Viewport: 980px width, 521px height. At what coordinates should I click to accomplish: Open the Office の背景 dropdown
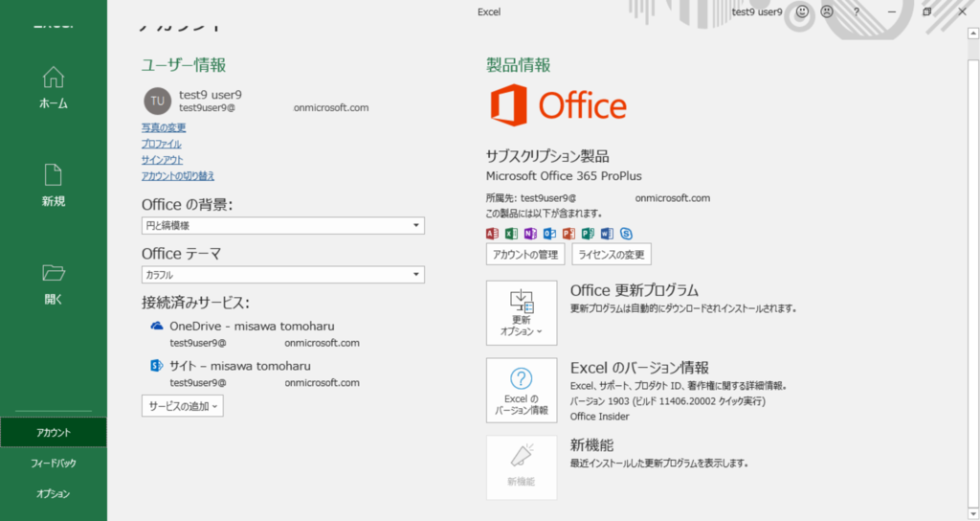coord(283,225)
